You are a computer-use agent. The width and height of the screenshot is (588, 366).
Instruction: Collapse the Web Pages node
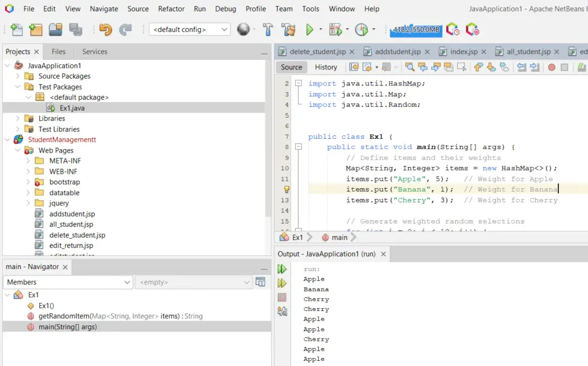[x=18, y=150]
